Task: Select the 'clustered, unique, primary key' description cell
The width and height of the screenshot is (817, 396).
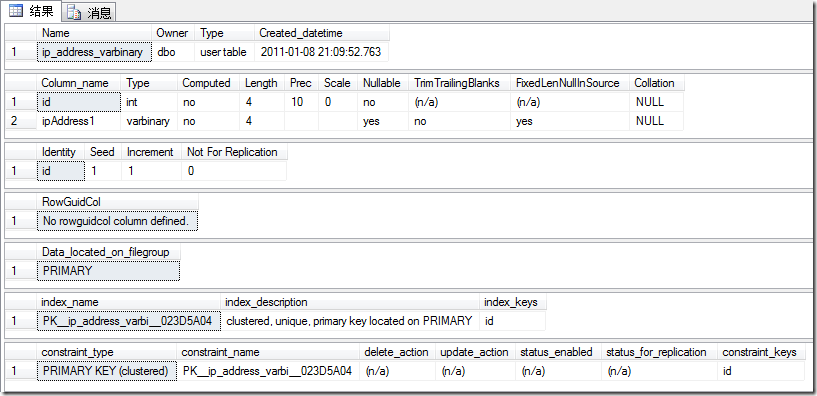Action: [350, 321]
